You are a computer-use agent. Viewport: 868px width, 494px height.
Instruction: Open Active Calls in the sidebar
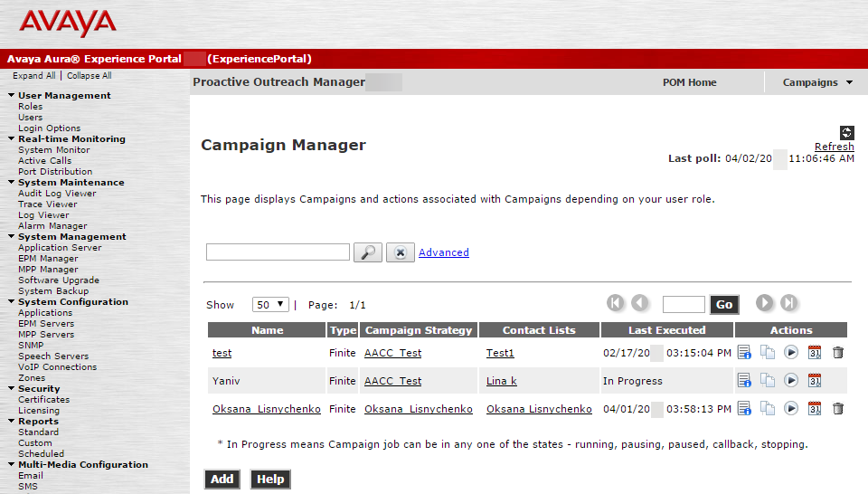[45, 161]
